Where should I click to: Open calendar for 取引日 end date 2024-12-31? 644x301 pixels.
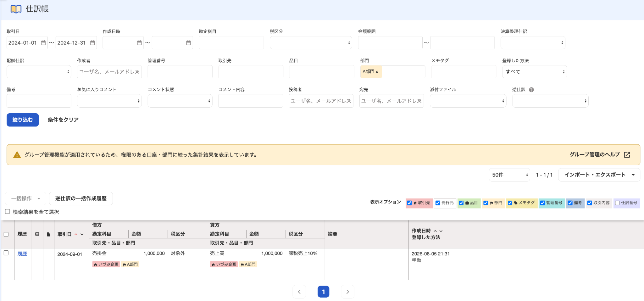coord(92,43)
